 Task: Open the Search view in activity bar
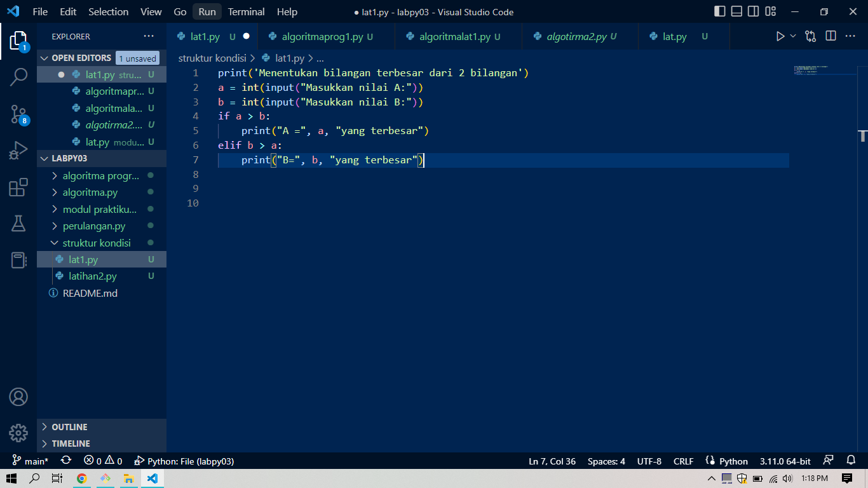pyautogui.click(x=18, y=77)
